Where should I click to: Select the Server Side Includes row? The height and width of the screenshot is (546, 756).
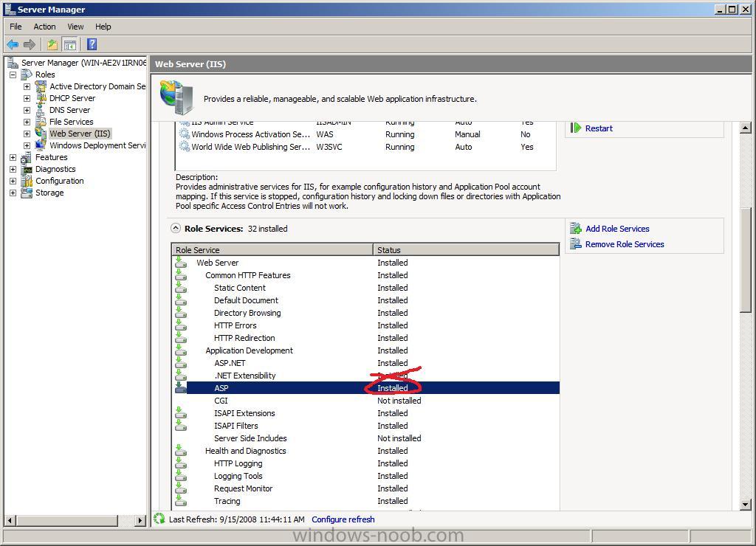(x=367, y=438)
